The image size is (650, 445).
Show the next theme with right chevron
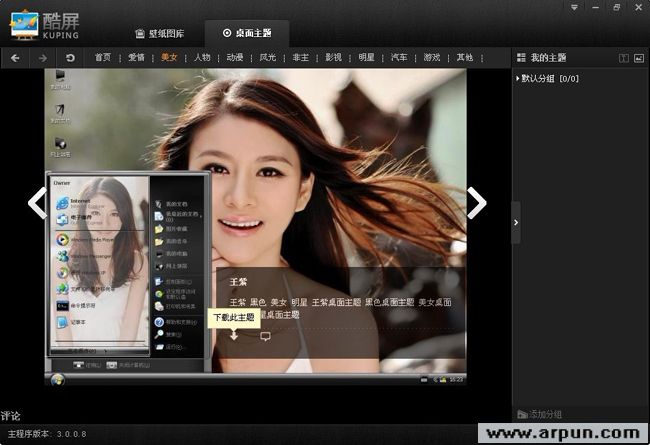(x=477, y=203)
